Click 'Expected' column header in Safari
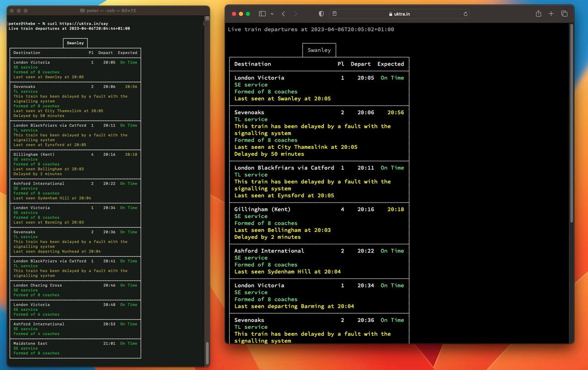 tap(391, 64)
